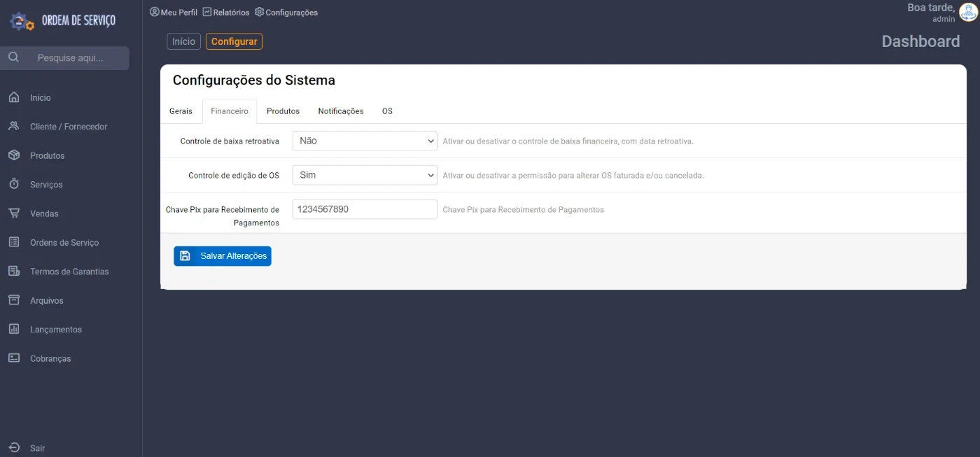Click the admin user avatar
Viewport: 980px width, 457px height.
click(968, 13)
